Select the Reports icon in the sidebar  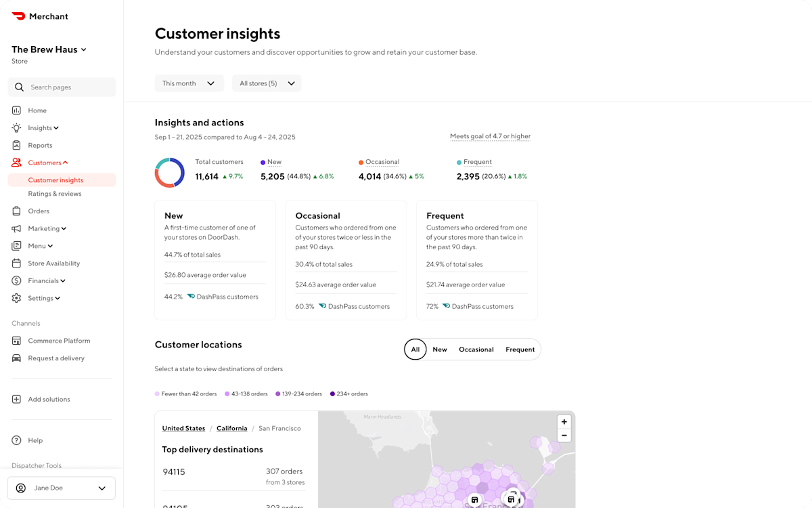click(16, 145)
